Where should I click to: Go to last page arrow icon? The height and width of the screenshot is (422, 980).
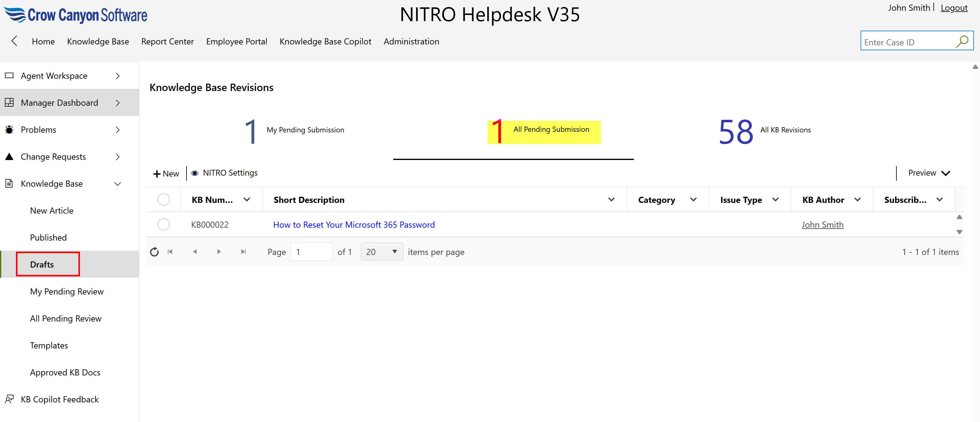pyautogui.click(x=243, y=252)
